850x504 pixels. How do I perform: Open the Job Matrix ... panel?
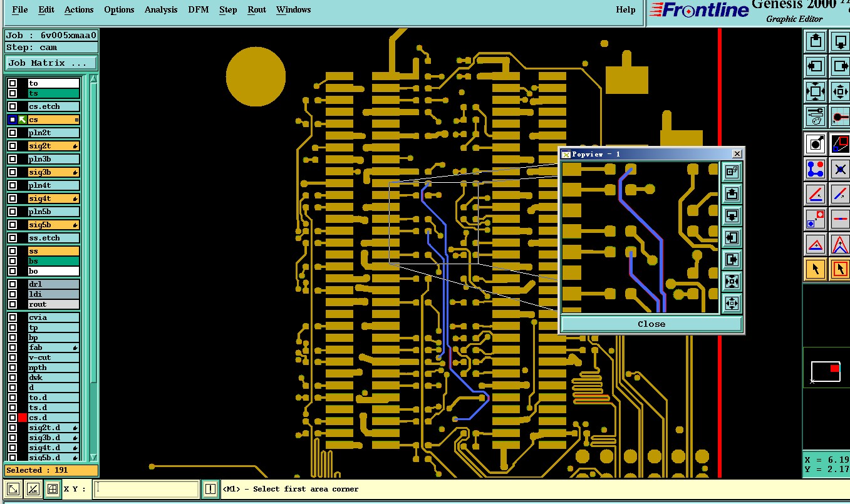tap(51, 63)
